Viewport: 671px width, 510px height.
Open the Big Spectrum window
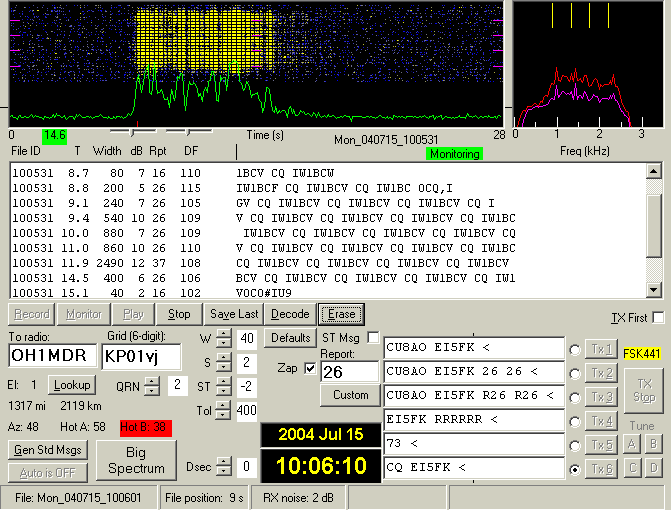coord(136,461)
